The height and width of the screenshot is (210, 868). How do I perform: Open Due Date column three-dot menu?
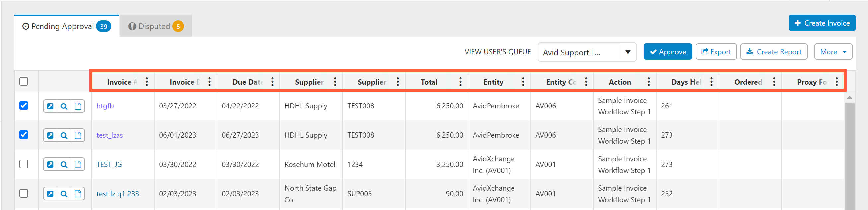(x=272, y=82)
